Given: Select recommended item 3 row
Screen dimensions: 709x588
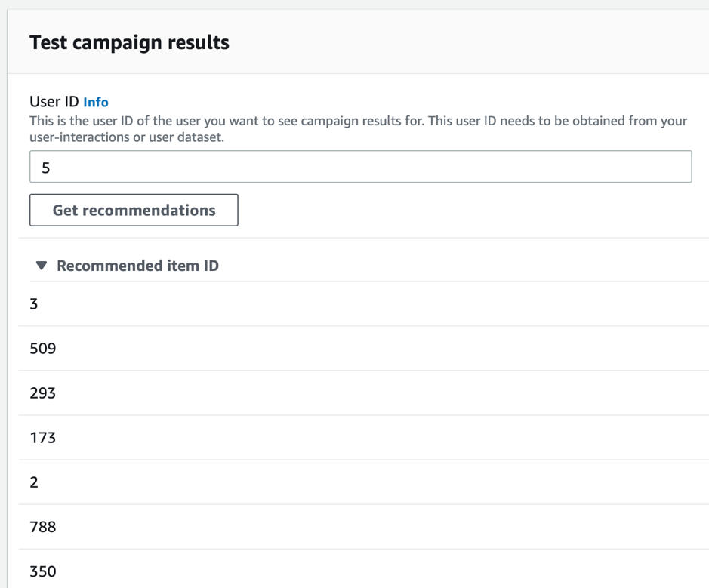Looking at the screenshot, I should [x=34, y=303].
